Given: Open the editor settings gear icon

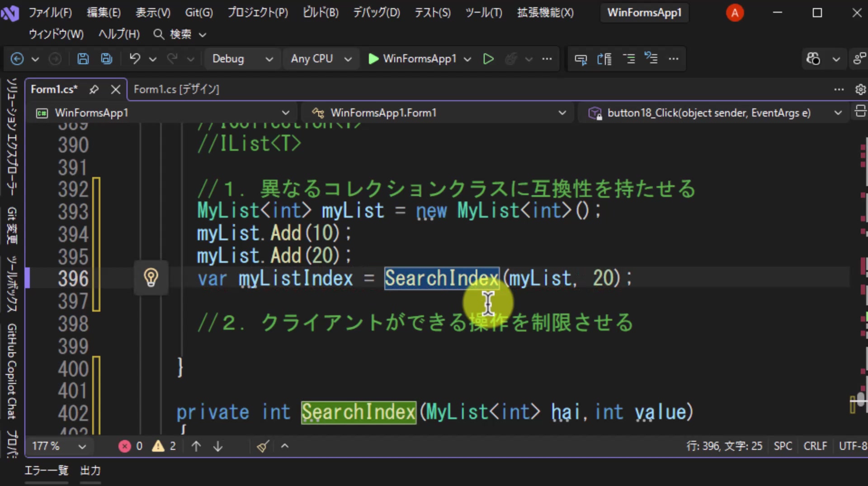Looking at the screenshot, I should tap(860, 89).
